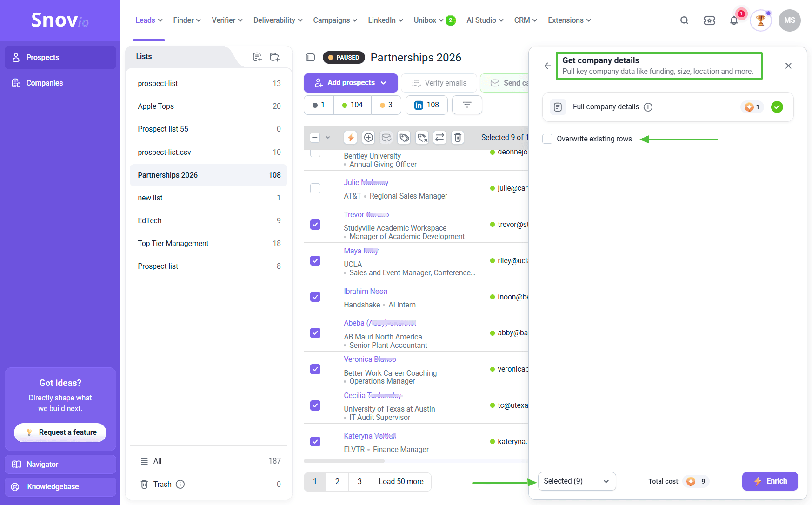The height and width of the screenshot is (505, 812).
Task: Click the add tag icon in bulk toolbar
Action: tap(404, 137)
